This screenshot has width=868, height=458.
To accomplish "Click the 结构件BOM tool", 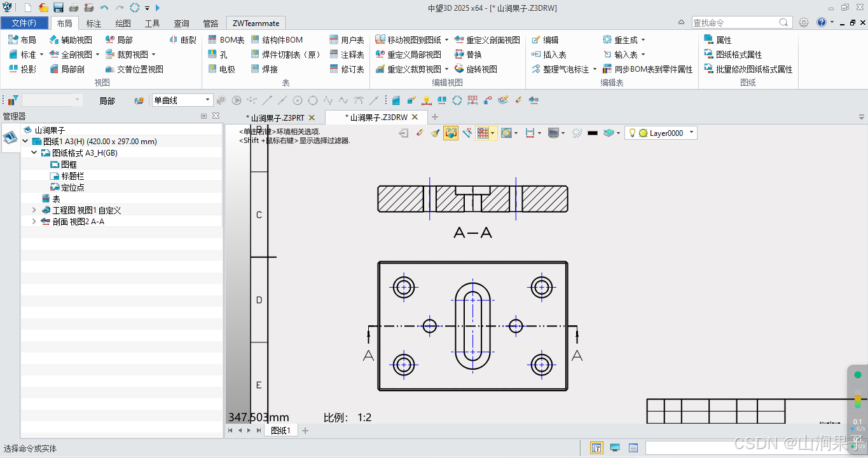I will (x=277, y=39).
